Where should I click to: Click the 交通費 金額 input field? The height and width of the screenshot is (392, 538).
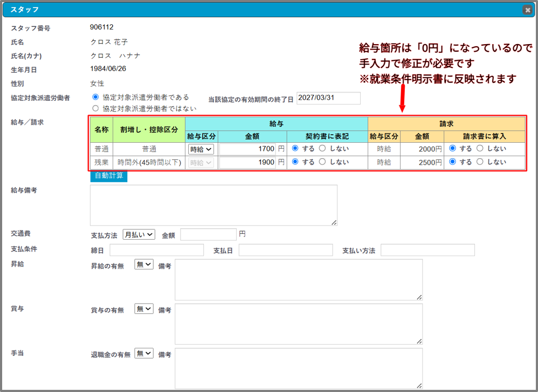click(208, 235)
